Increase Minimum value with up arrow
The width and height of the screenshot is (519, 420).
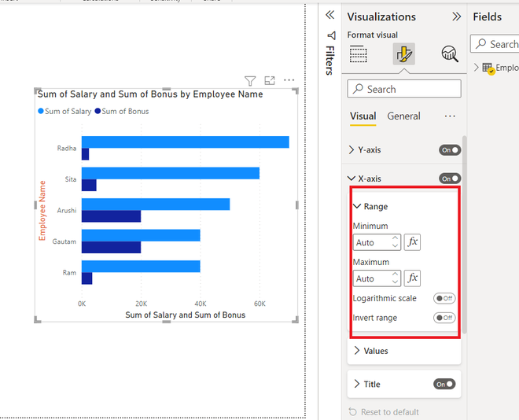point(395,238)
